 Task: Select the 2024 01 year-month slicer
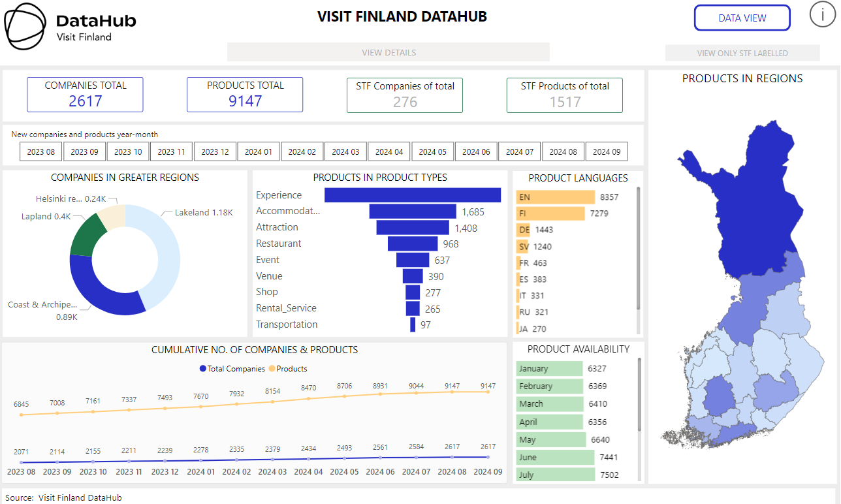[259, 151]
